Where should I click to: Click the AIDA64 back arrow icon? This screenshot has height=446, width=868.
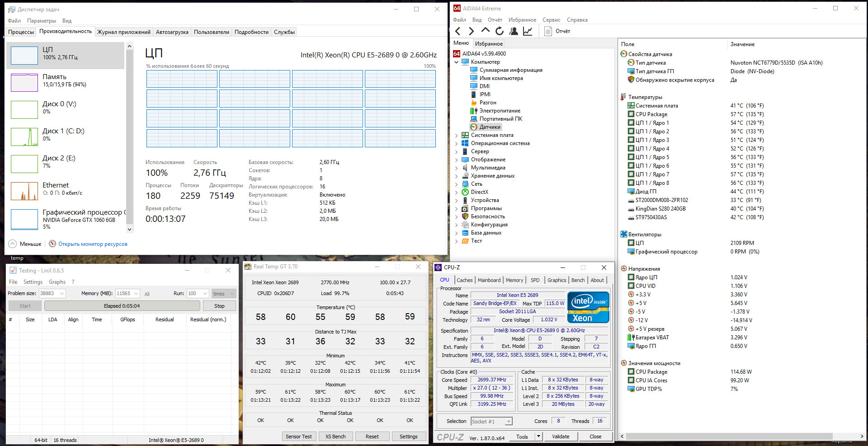coord(458,31)
